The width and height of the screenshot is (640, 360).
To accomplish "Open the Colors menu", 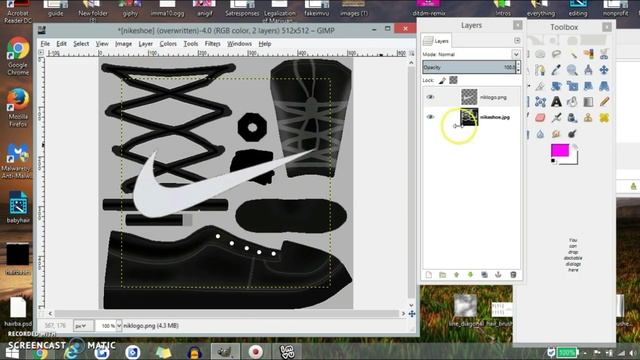I will click(168, 44).
